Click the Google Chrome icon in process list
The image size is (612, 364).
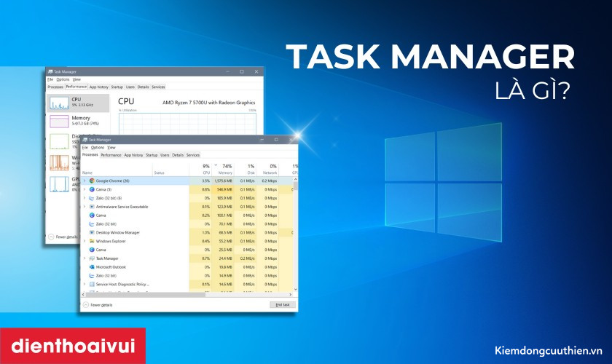pos(92,181)
